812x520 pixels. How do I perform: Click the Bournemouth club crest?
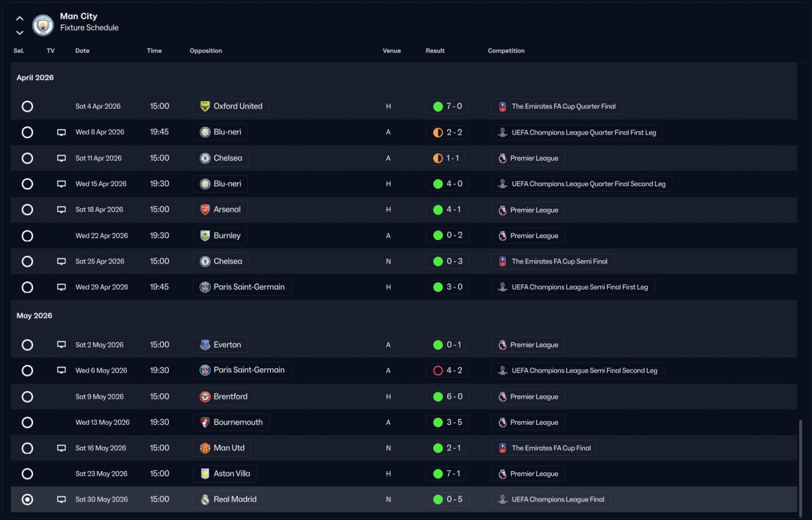(205, 422)
